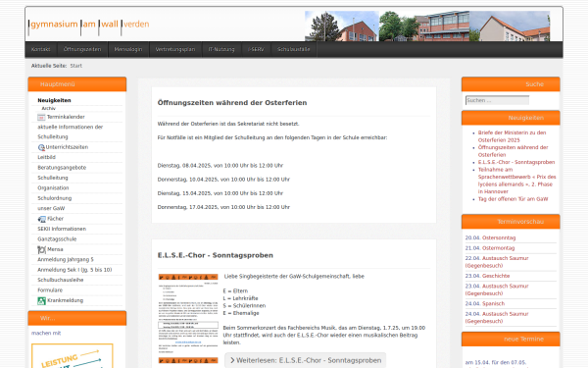
Task: Open 22.04. Austausch Saumur event
Action: point(497,262)
